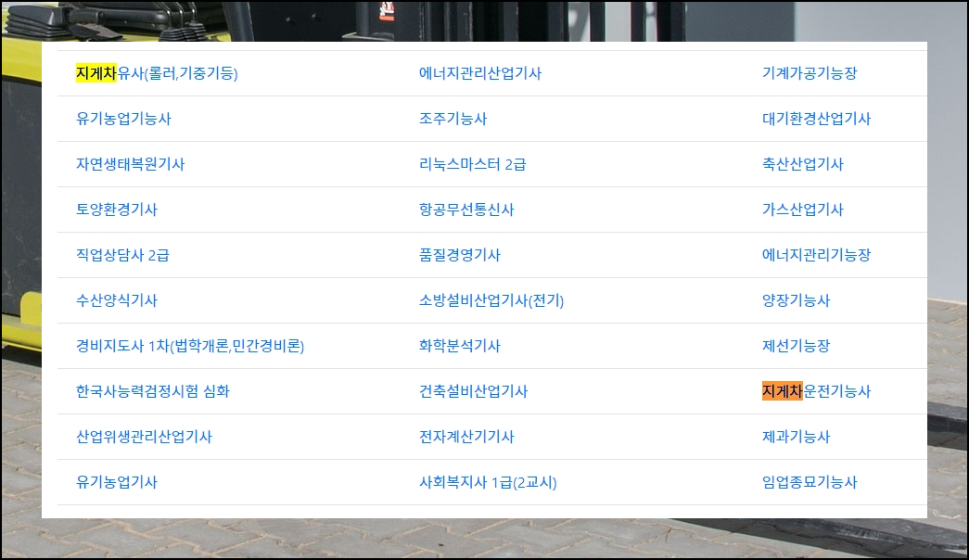Open 경비지도사 1차(법학개론,민간경비론)
This screenshot has width=969, height=560.
pyautogui.click(x=190, y=346)
